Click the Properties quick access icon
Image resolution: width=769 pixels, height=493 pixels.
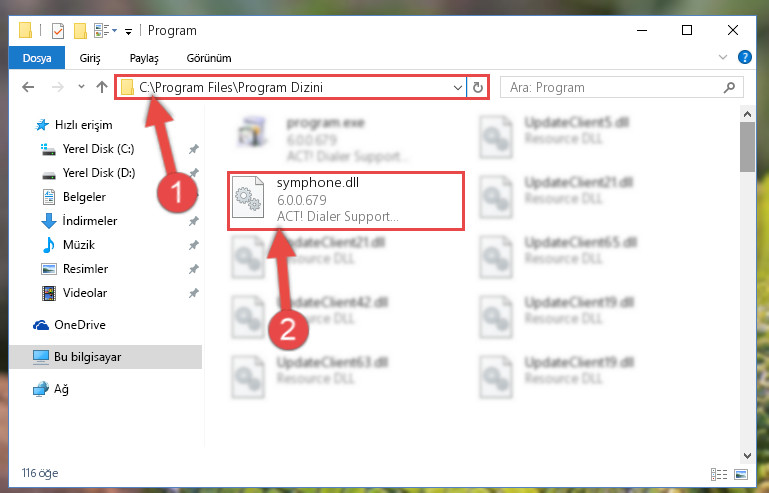point(58,30)
